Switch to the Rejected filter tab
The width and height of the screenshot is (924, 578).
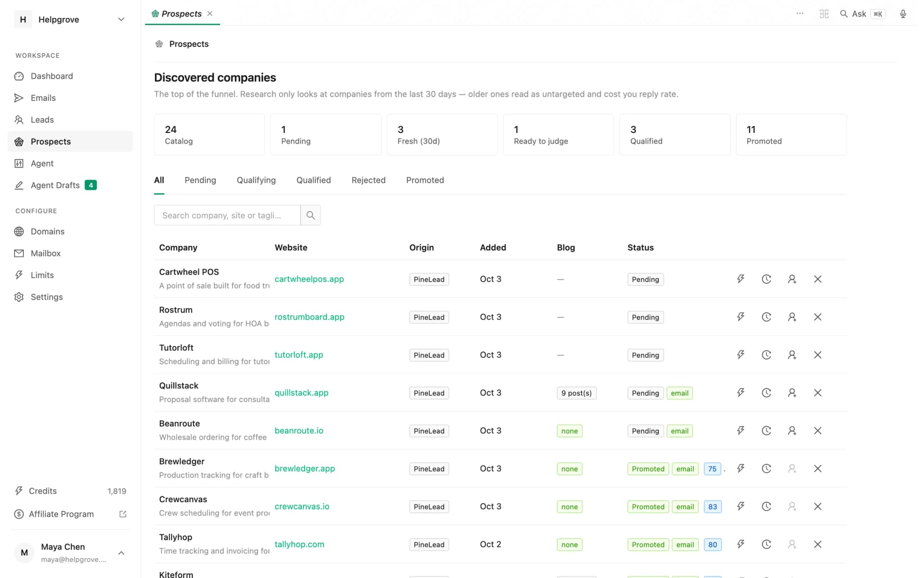pyautogui.click(x=369, y=180)
